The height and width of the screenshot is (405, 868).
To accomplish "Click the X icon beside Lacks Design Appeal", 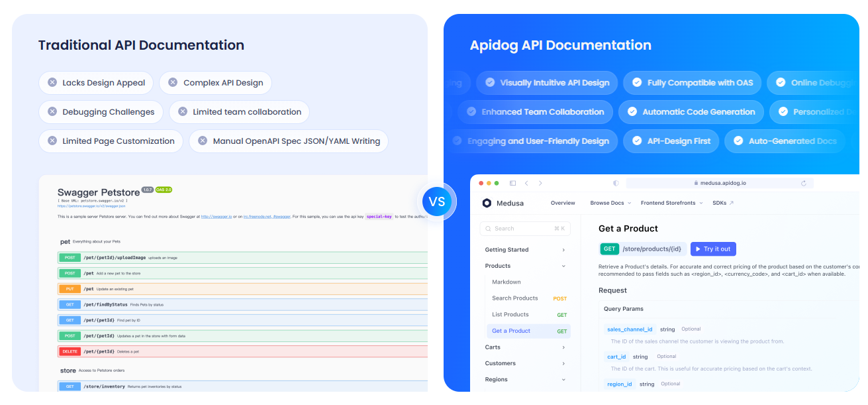I will [x=52, y=83].
